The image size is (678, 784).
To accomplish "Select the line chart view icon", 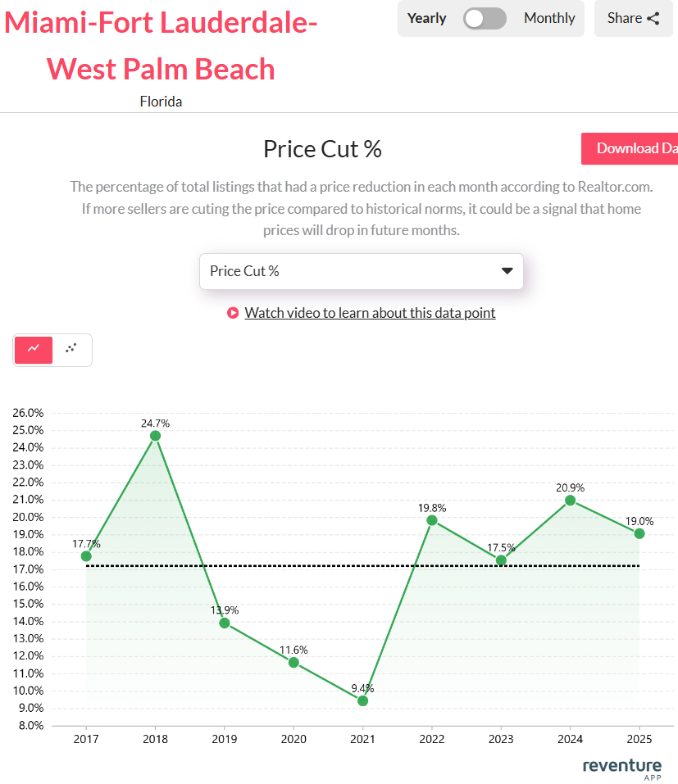I will (x=33, y=350).
